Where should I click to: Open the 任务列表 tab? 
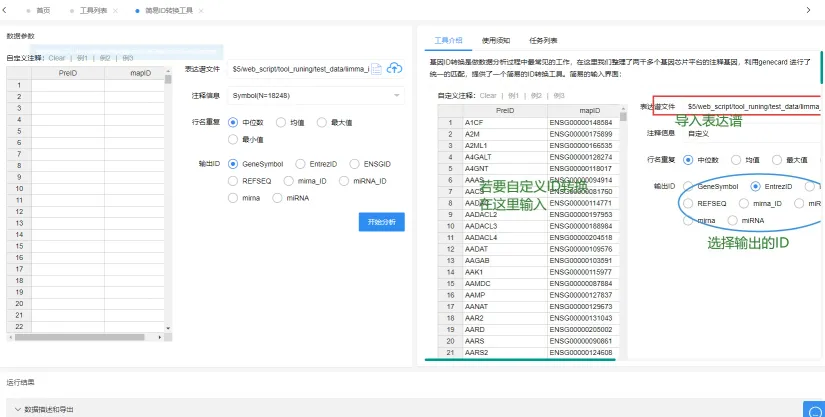point(543,41)
